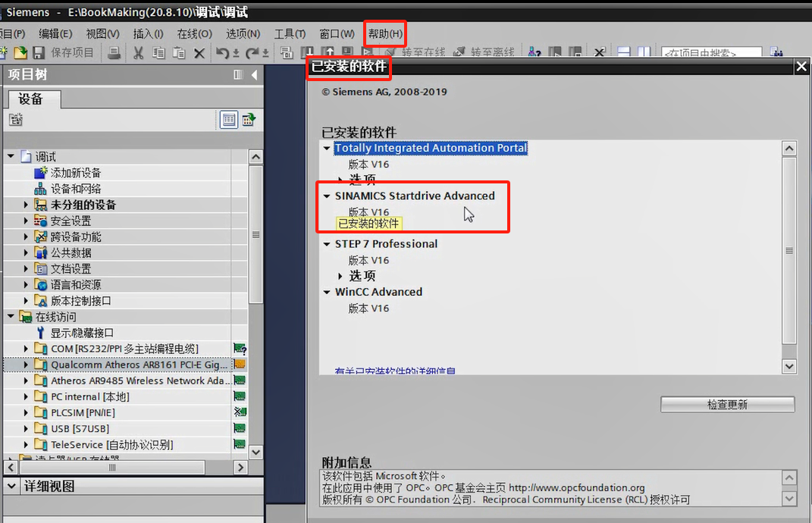Click the redo arrow icon
Screen dimensions: 812x523
252,52
